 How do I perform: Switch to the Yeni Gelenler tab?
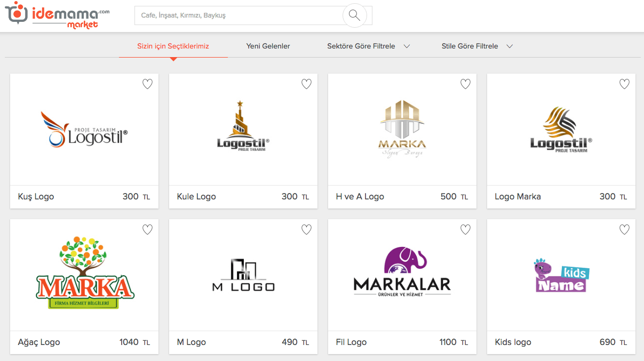pos(268,46)
